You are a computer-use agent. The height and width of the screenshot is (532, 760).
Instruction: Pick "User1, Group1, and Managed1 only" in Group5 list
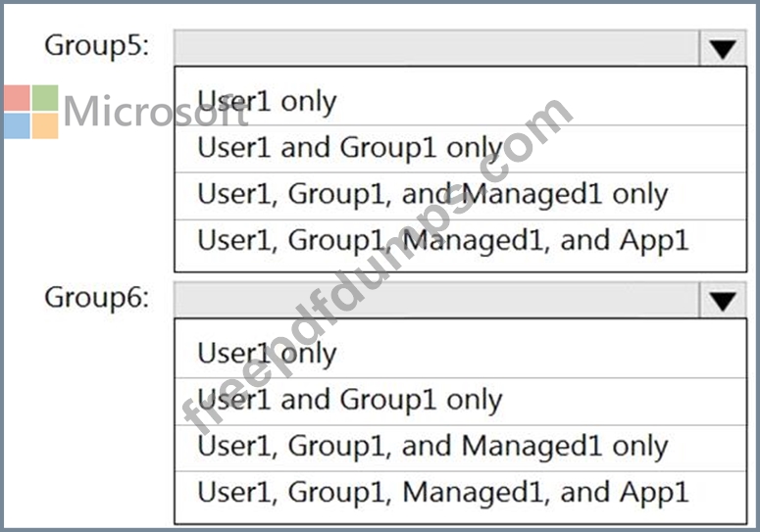432,194
